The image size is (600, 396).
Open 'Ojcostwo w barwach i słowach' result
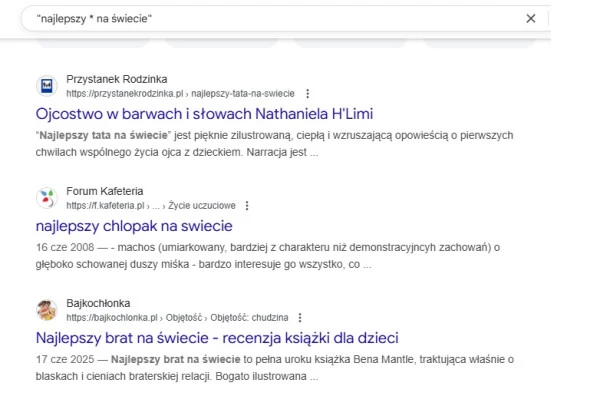click(204, 114)
